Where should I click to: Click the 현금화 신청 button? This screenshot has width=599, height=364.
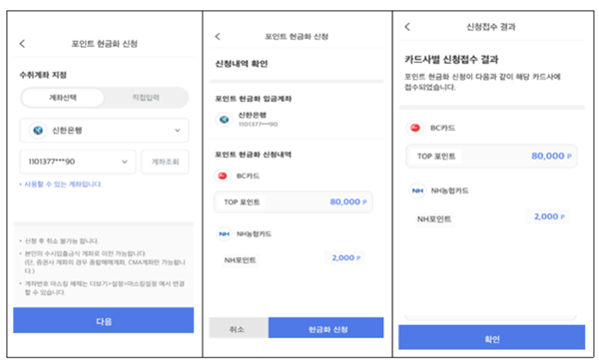click(326, 328)
